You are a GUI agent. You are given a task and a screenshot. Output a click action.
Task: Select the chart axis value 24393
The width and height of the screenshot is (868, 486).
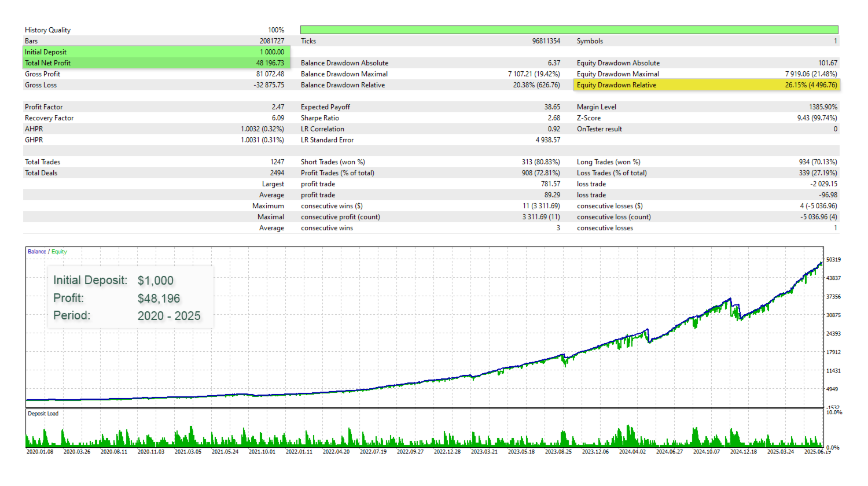click(833, 334)
